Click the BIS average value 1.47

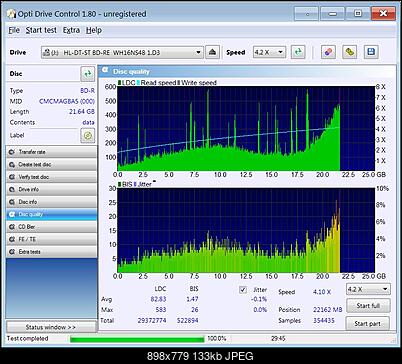192,299
